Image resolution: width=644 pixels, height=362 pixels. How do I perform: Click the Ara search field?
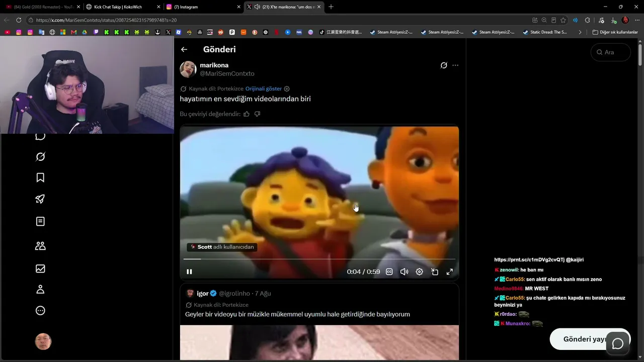[610, 52]
